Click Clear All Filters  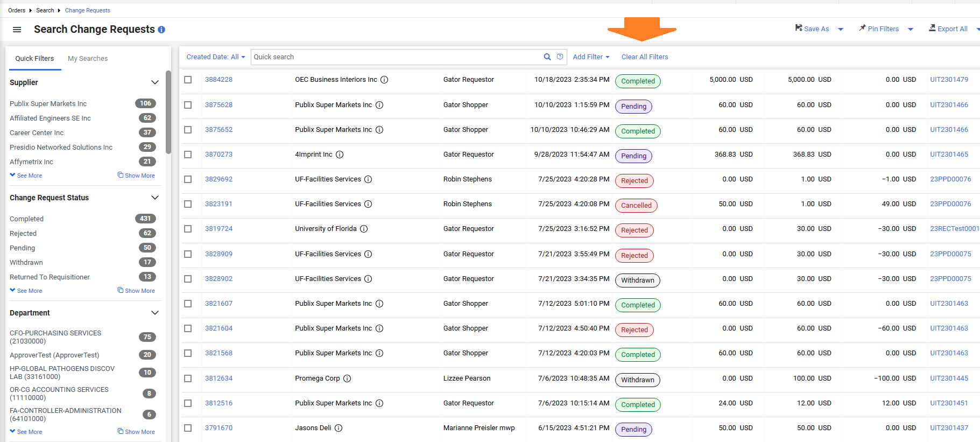[645, 57]
